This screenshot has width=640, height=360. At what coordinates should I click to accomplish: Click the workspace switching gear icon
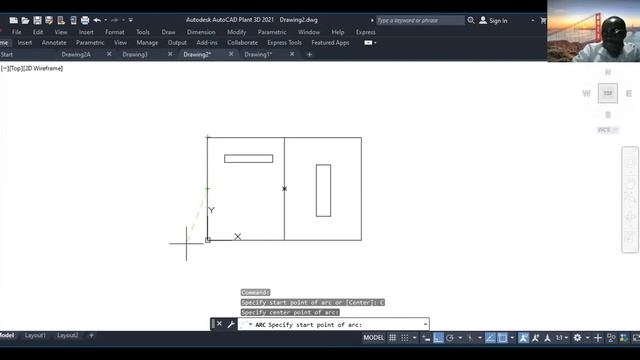click(577, 338)
